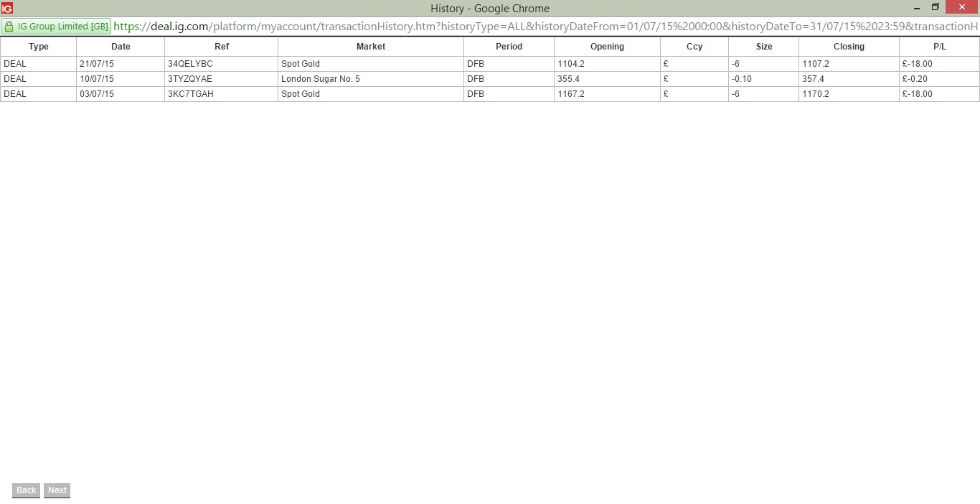Click the Type column header
The width and height of the screenshot is (980, 504).
(39, 47)
